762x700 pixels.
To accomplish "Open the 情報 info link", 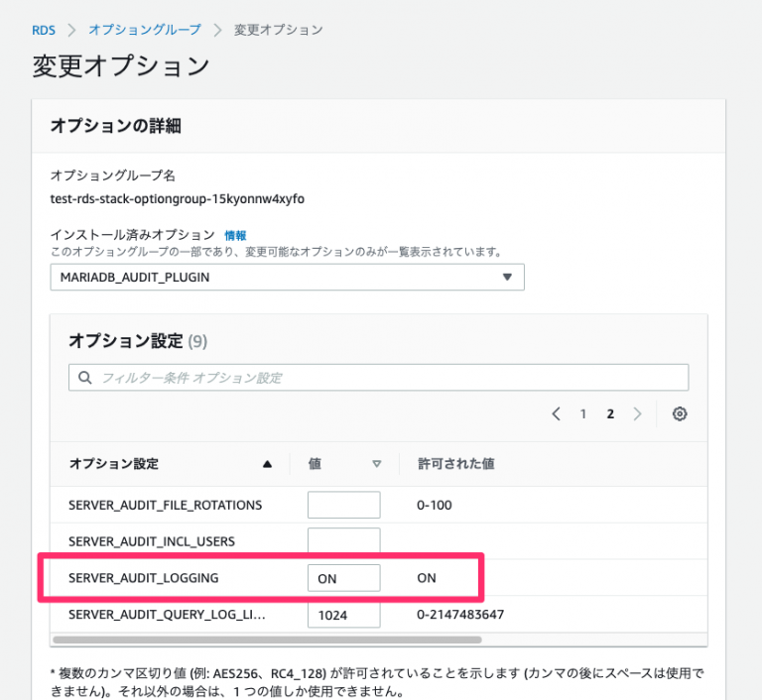I will coord(235,236).
